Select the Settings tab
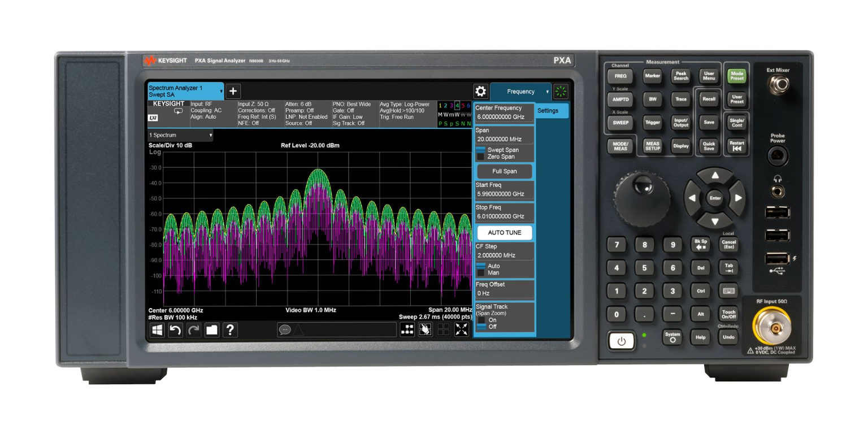The image size is (868, 434). (x=548, y=111)
